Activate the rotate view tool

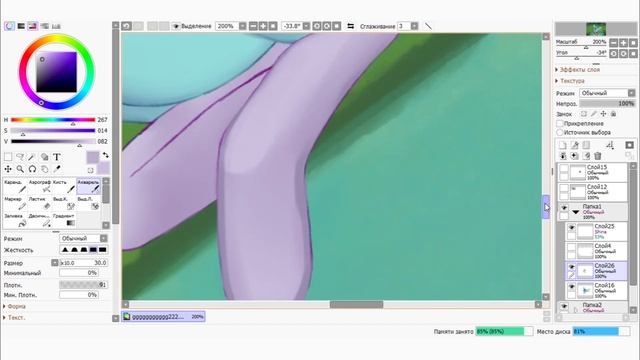32,169
